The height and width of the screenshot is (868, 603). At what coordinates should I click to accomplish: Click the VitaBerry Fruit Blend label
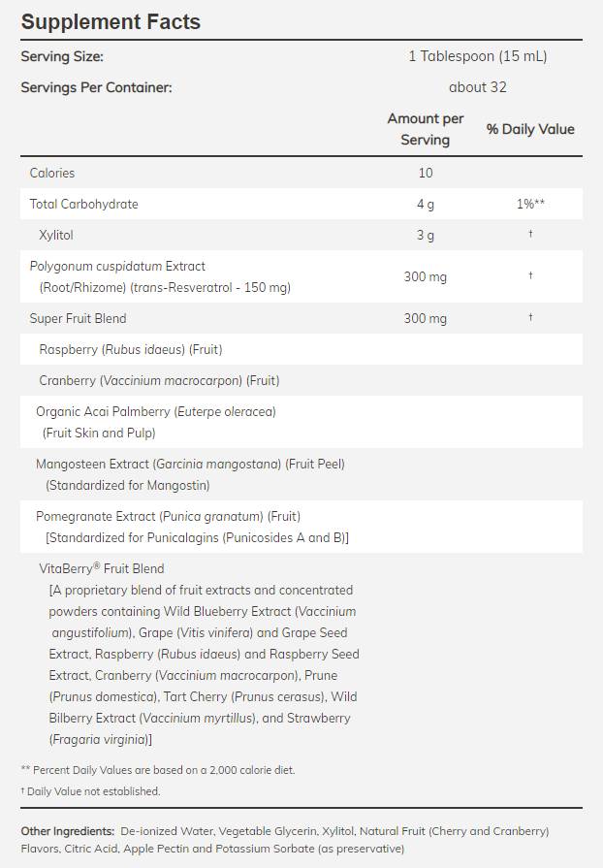(x=101, y=568)
